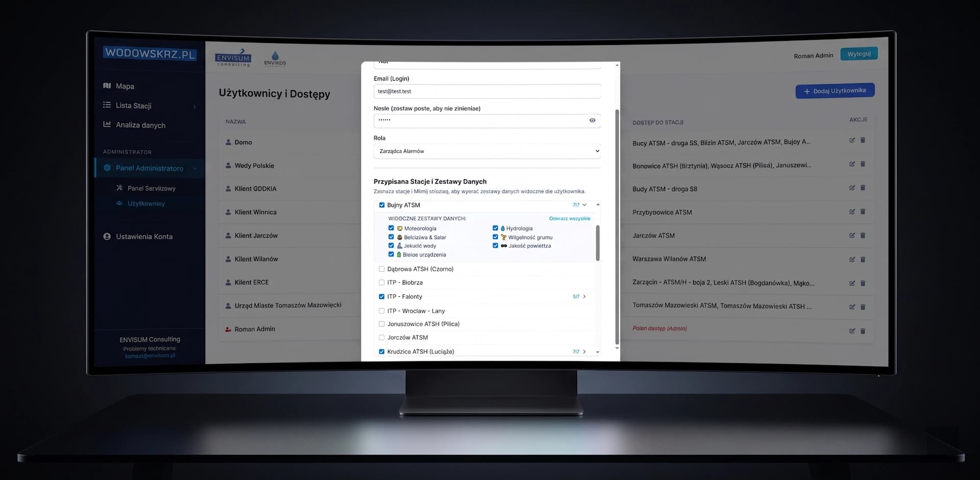Viewport: 980px width, 480px height.
Task: Click the ENVIKDS droplet logo
Action: (275, 59)
